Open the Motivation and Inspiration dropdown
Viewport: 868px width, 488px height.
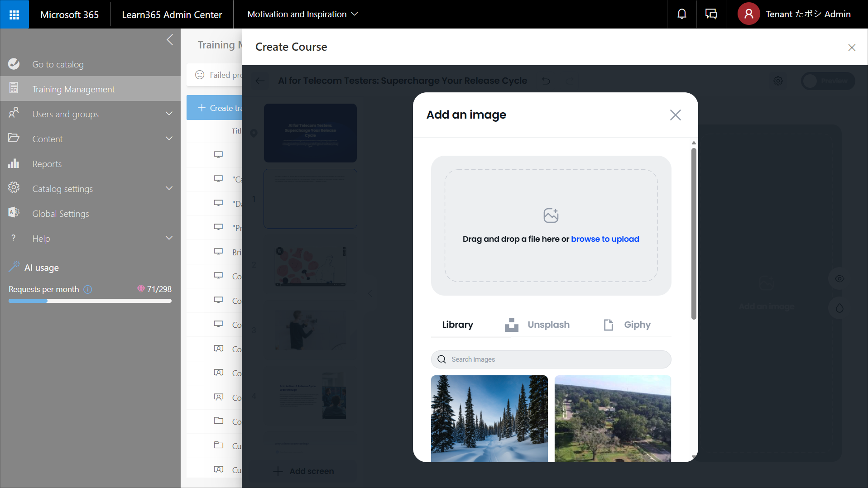point(302,14)
